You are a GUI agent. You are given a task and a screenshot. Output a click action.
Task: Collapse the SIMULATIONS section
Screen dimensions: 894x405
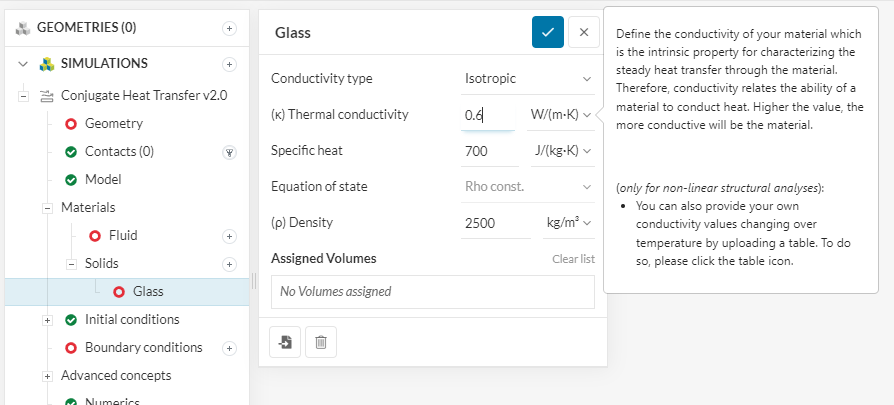point(23,64)
